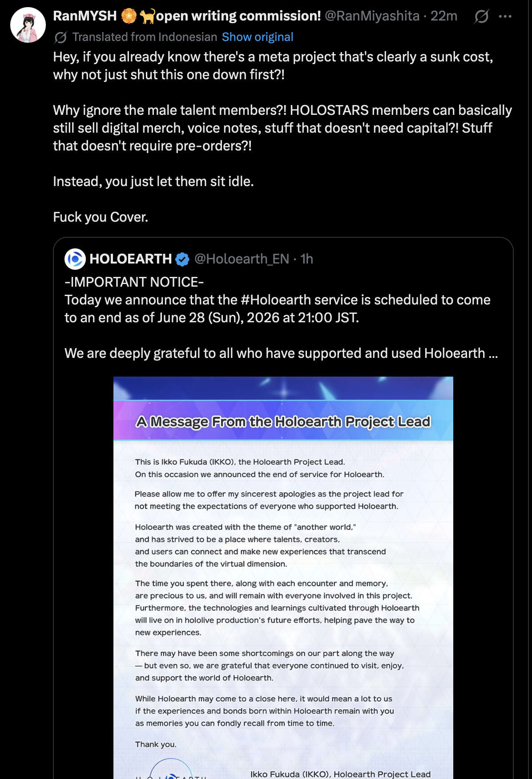Click the 'Fuck you Cover.' line of the post
532x779 pixels.
101,217
